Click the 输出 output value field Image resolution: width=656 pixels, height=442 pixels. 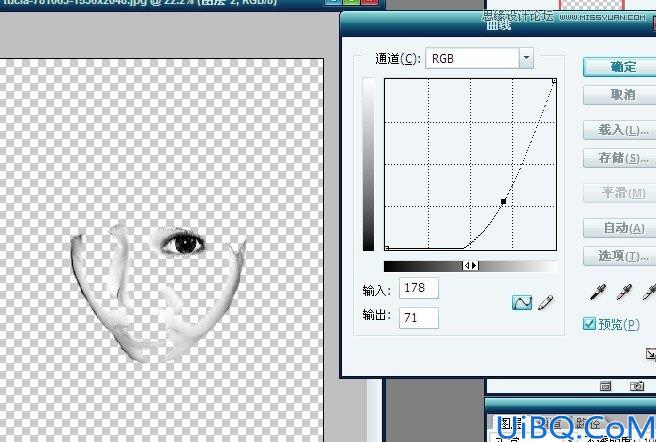pos(419,318)
